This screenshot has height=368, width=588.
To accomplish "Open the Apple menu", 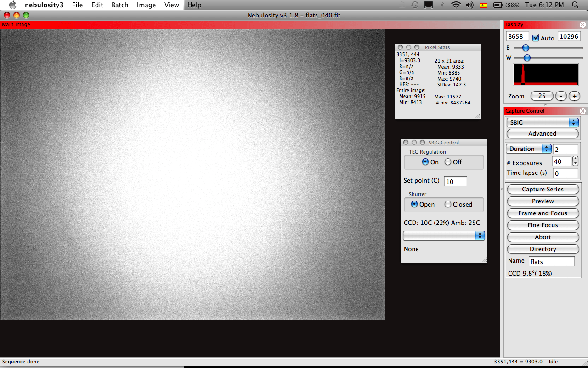I will [x=12, y=5].
